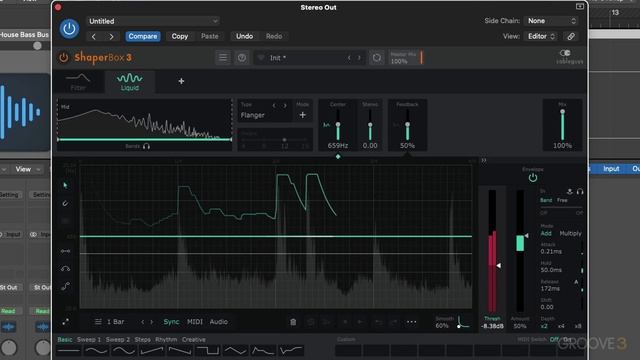Delete wave with the trash icon
Viewport: 640px width, 360px height.
pyautogui.click(x=293, y=322)
